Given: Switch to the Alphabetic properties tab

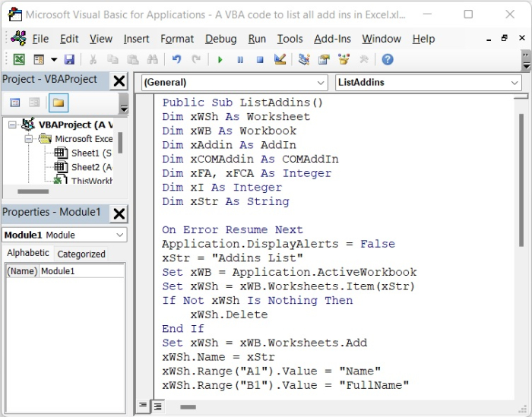Looking at the screenshot, I should (x=28, y=253).
